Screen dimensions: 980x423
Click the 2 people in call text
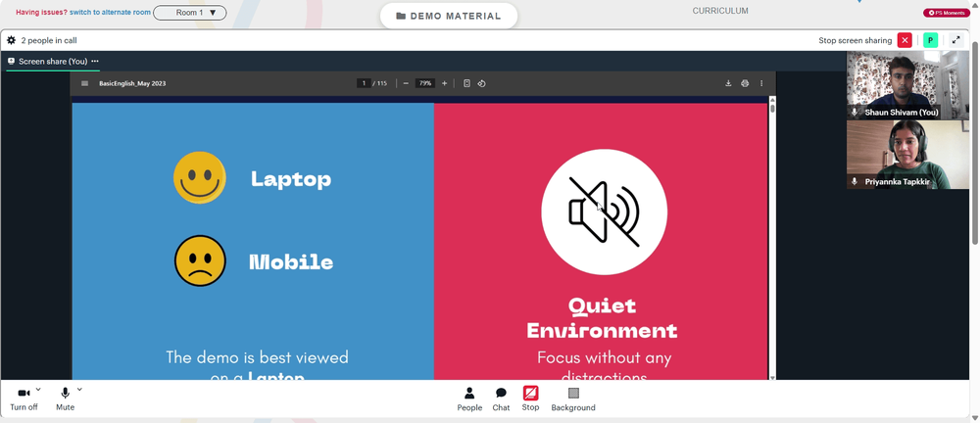click(49, 40)
